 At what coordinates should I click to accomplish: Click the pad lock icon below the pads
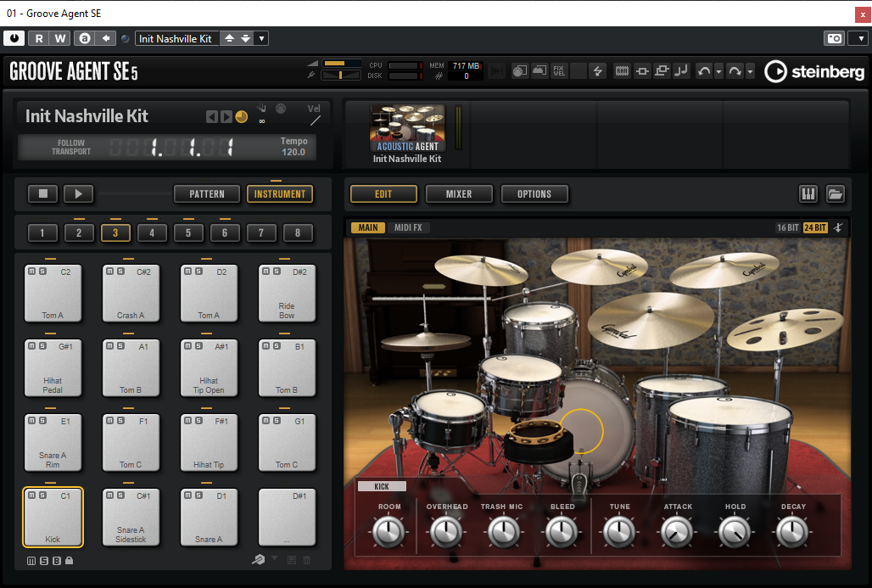[x=69, y=561]
